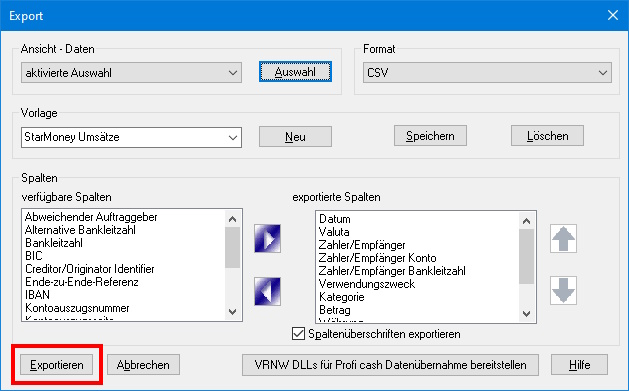Select Datum in exported columns

(x=335, y=219)
